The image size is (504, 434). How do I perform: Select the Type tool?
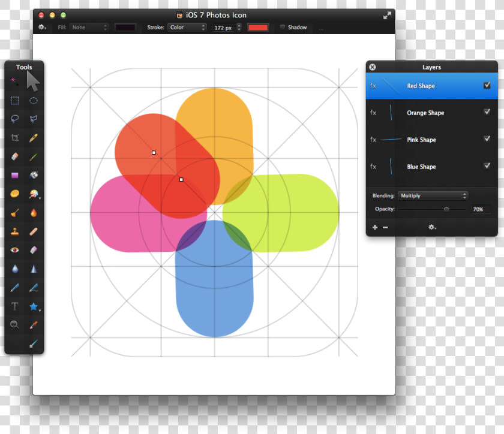pos(14,306)
